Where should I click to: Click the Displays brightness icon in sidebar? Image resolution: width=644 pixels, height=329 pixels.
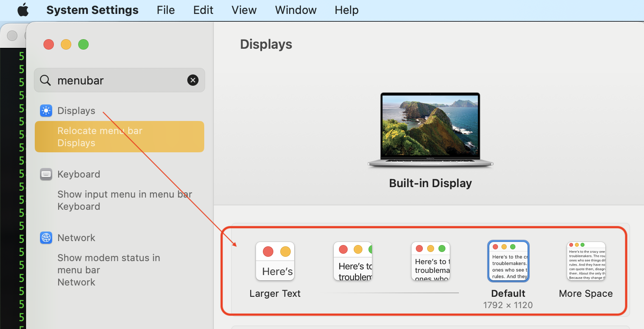46,111
